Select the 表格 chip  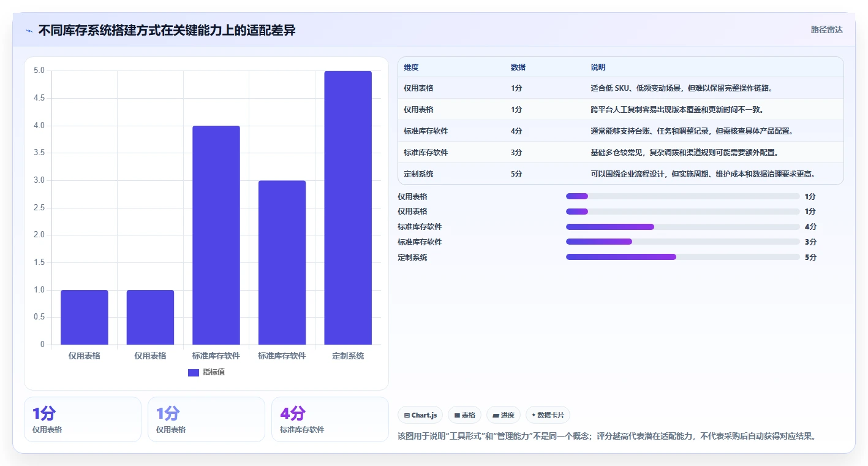465,415
